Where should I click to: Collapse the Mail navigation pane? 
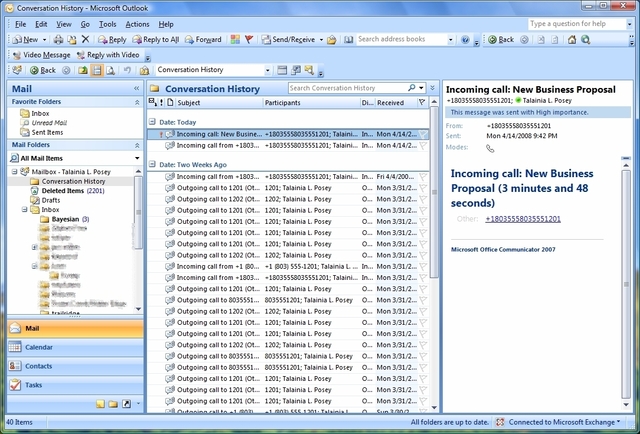136,89
